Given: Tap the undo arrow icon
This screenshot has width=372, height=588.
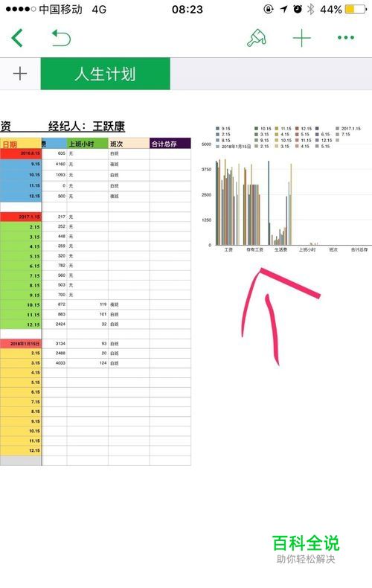Looking at the screenshot, I should tap(61, 38).
